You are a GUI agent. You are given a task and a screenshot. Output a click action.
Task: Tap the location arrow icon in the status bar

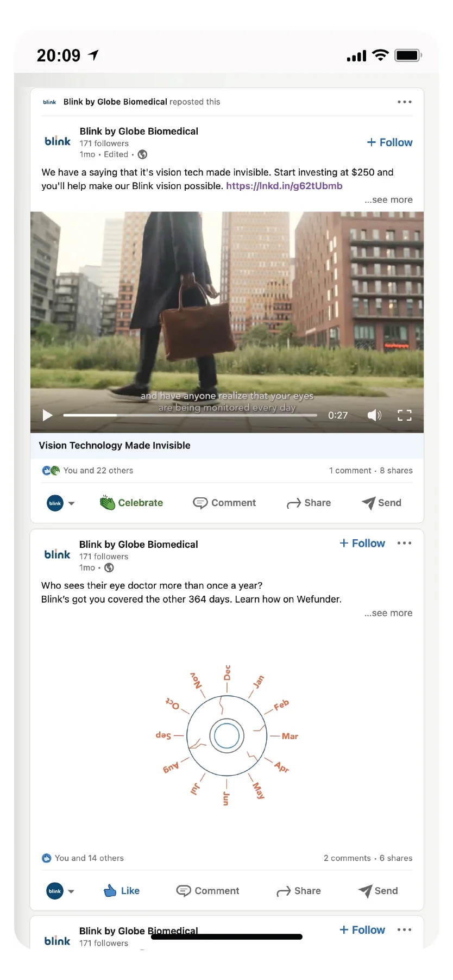[93, 55]
